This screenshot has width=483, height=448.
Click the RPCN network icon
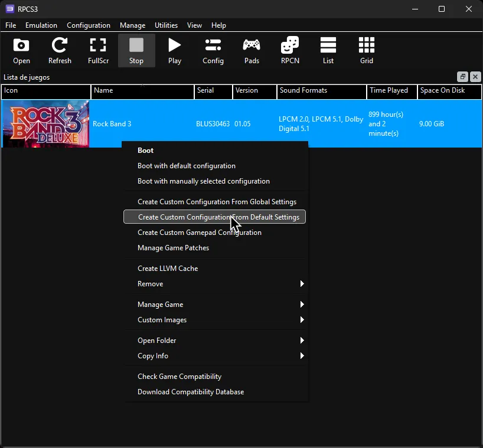tap(289, 50)
